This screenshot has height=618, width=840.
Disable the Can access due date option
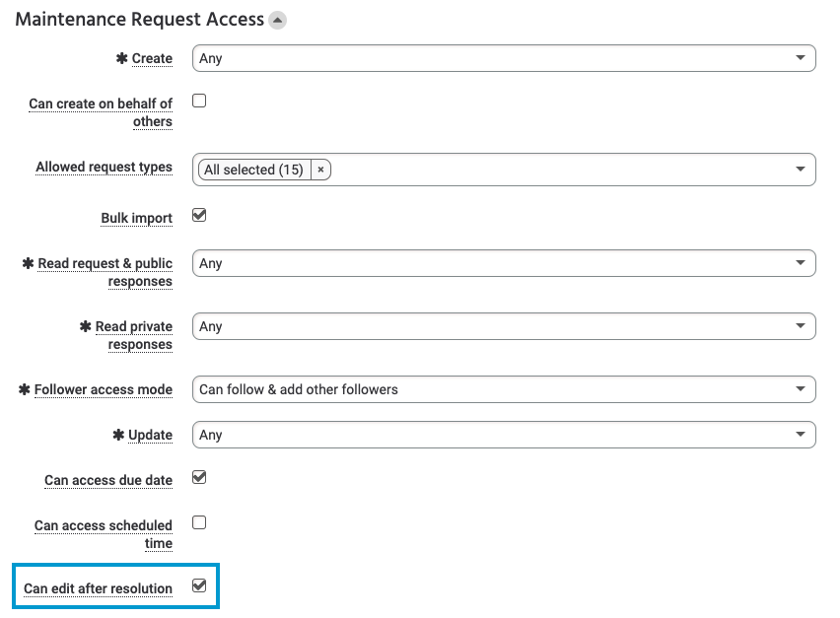point(198,475)
